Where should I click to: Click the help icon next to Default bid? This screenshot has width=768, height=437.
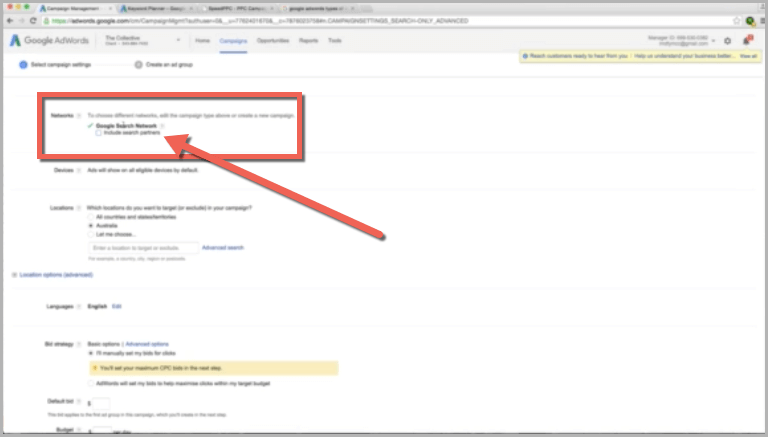pyautogui.click(x=79, y=402)
